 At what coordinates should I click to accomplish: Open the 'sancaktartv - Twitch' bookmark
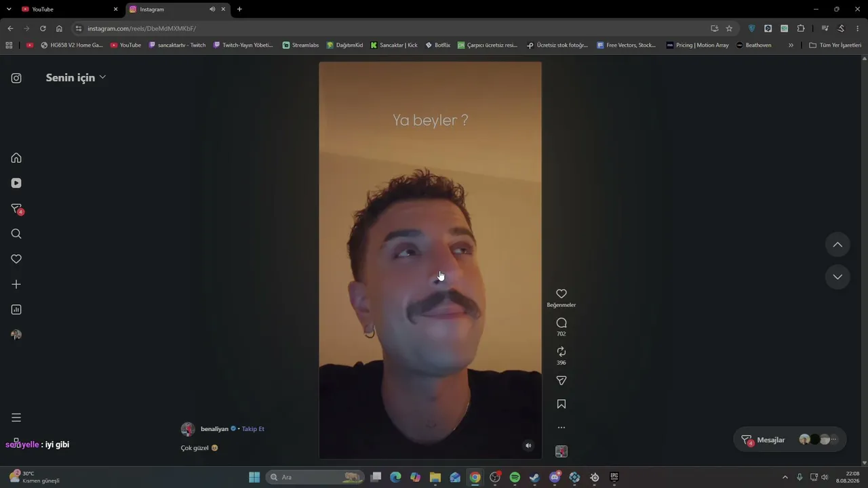(x=177, y=45)
